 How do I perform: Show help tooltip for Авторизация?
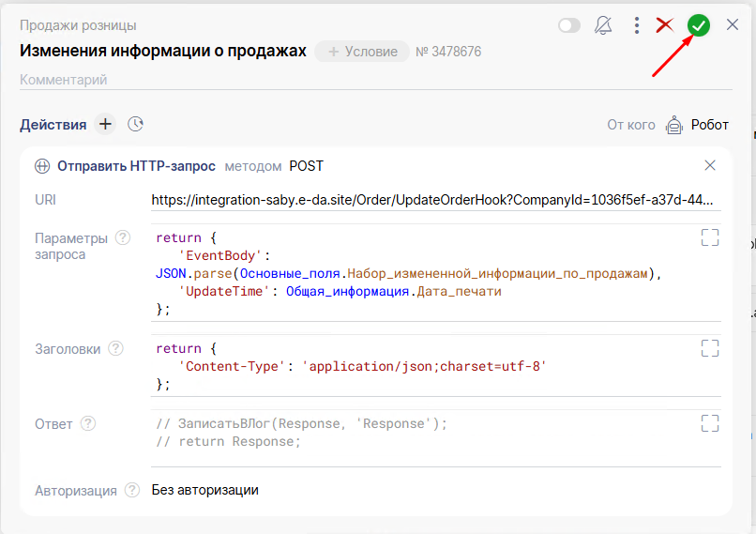[131, 490]
